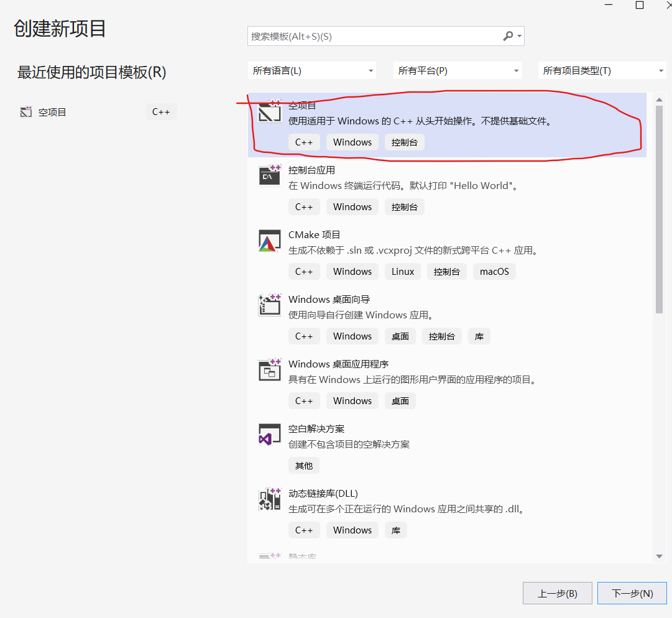Click the template list scrollbar thumb
The image size is (672, 618).
(659, 210)
